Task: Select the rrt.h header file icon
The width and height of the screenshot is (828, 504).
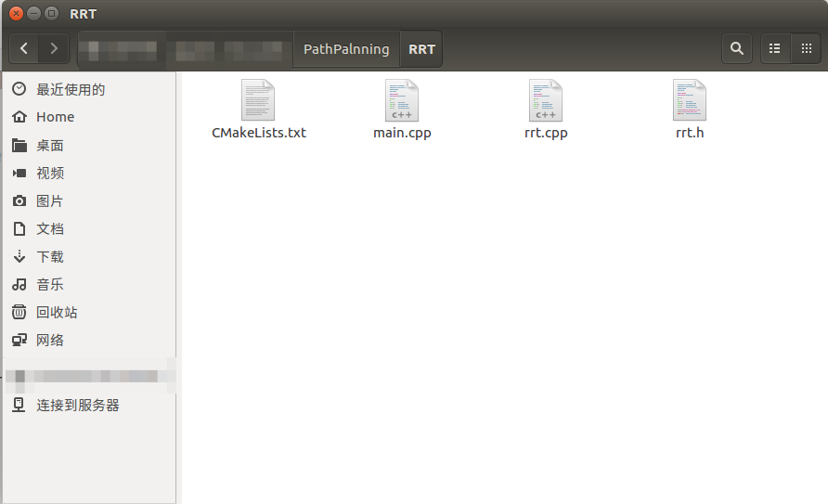Action: pyautogui.click(x=690, y=100)
